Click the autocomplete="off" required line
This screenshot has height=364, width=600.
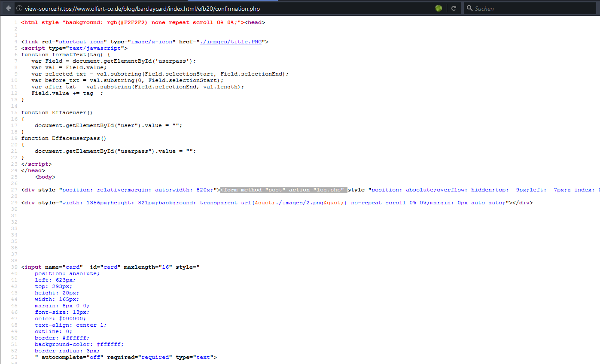click(x=126, y=357)
